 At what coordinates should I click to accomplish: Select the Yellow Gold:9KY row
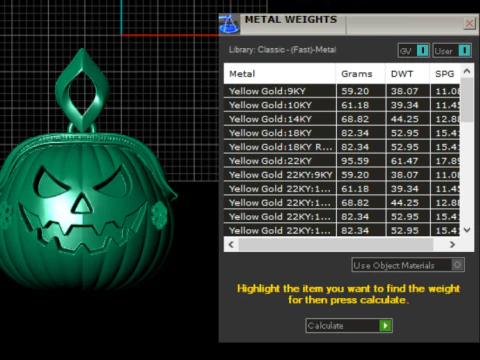coord(342,91)
